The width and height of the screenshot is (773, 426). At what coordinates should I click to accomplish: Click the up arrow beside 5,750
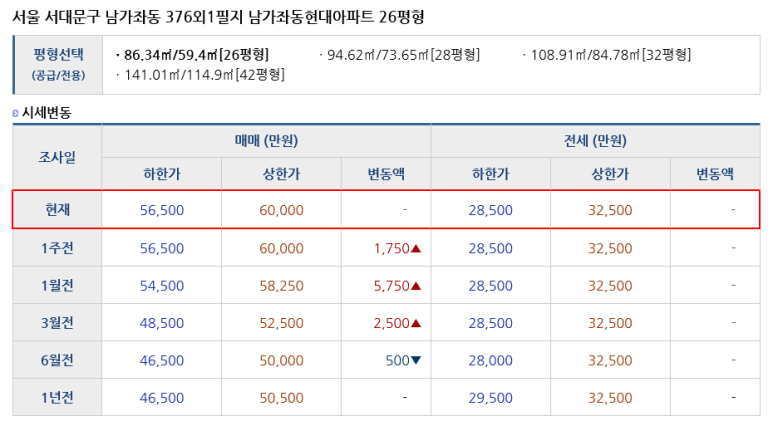pyautogui.click(x=416, y=286)
